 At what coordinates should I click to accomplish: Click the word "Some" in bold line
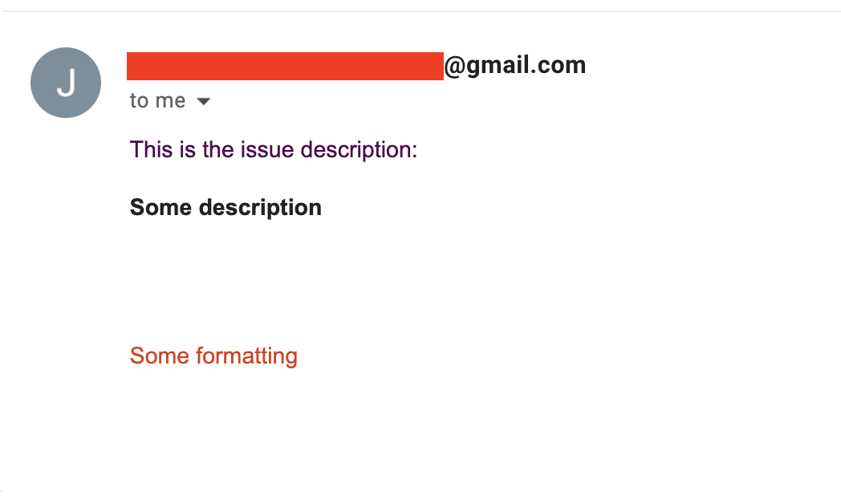pos(160,208)
